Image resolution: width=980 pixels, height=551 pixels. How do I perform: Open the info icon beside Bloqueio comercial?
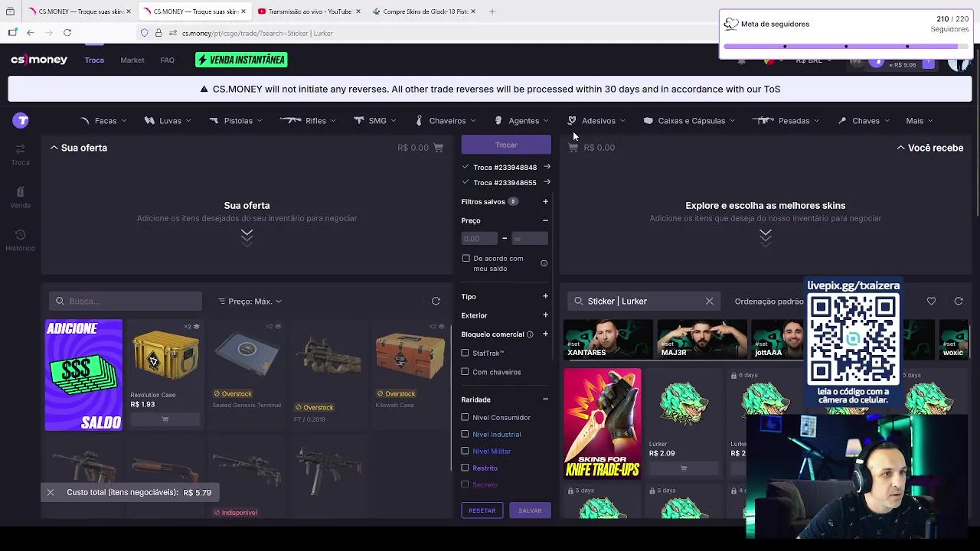tap(530, 334)
